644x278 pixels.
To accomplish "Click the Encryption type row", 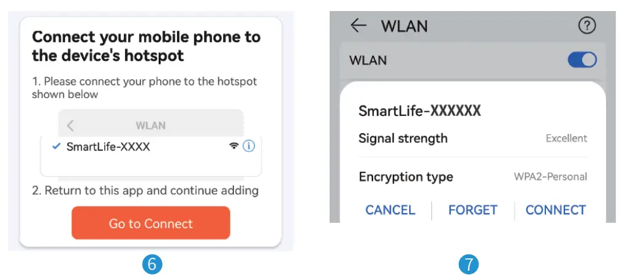I will coord(472,177).
